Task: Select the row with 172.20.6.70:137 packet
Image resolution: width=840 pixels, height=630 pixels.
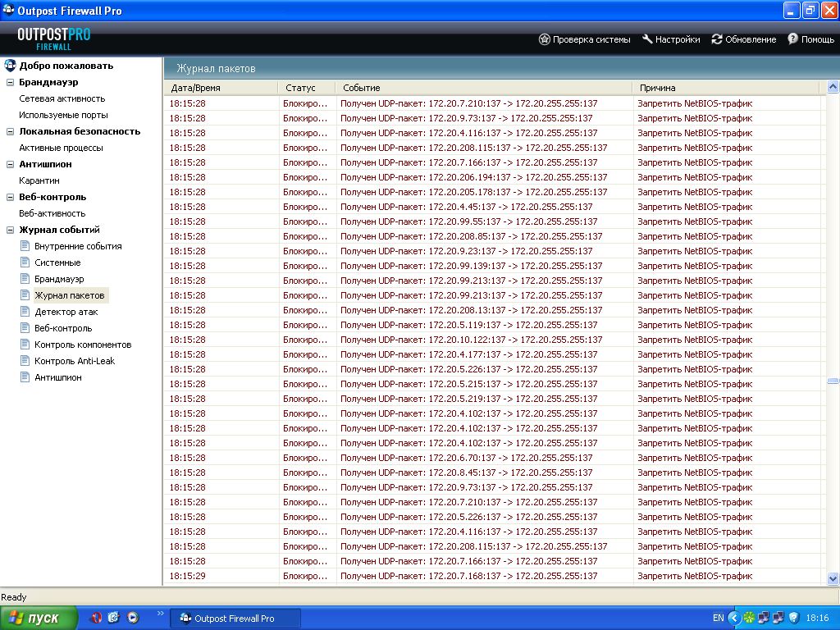Action: click(x=493, y=458)
